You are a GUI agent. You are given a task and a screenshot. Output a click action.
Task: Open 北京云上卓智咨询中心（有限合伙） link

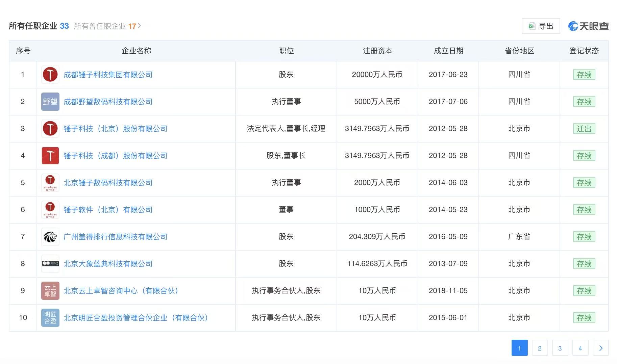(121, 291)
